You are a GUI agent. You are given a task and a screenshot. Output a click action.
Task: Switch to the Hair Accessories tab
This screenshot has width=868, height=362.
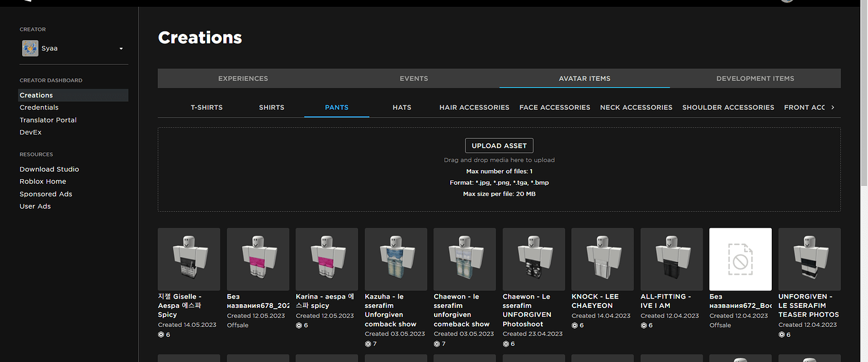[x=474, y=107]
